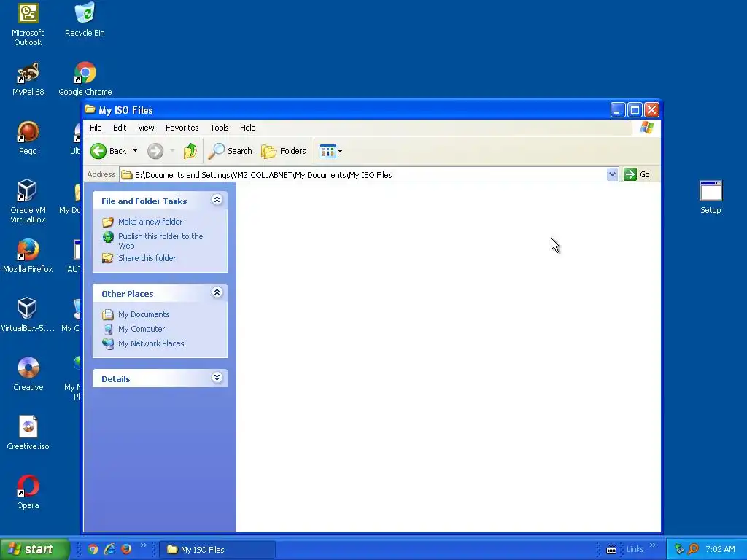Maximize the My ISO Files window

[x=635, y=110]
